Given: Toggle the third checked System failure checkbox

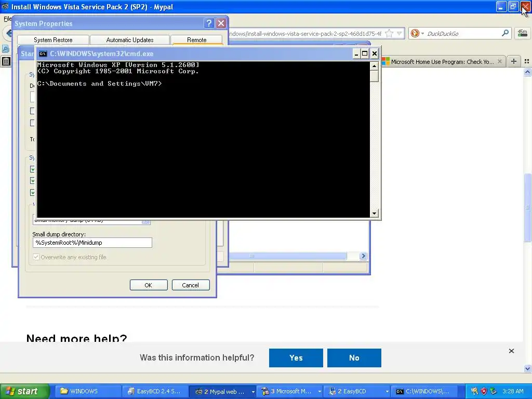Looking at the screenshot, I should (33, 192).
